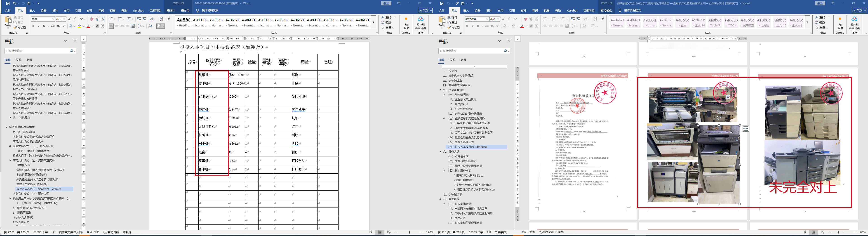Screen dimensions: 868x236
Task: Redo in the right Word window
Action: tap(457, 3)
